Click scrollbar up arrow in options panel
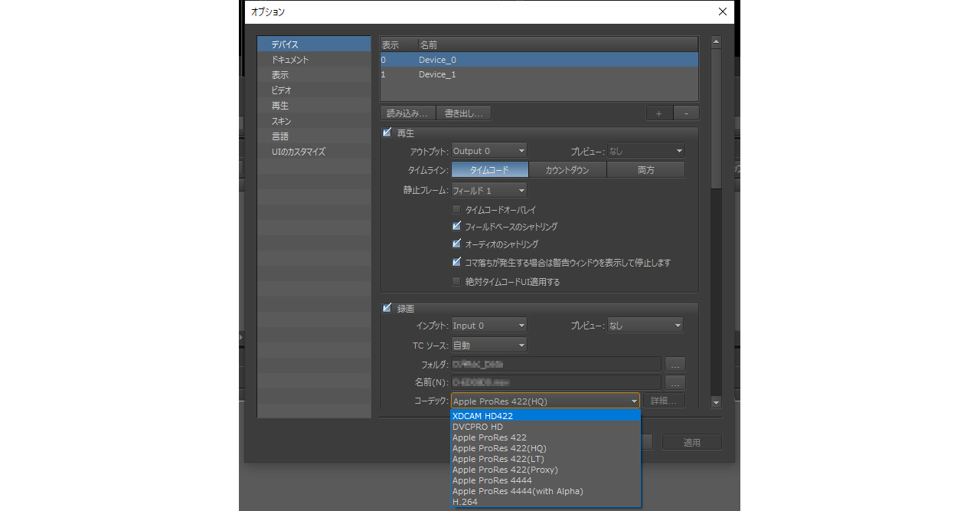This screenshot has height=511, width=980. click(x=716, y=41)
